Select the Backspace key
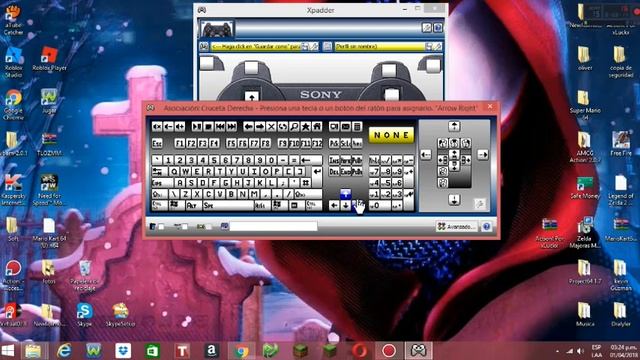Viewport: 640px width, 360px height. 311,160
